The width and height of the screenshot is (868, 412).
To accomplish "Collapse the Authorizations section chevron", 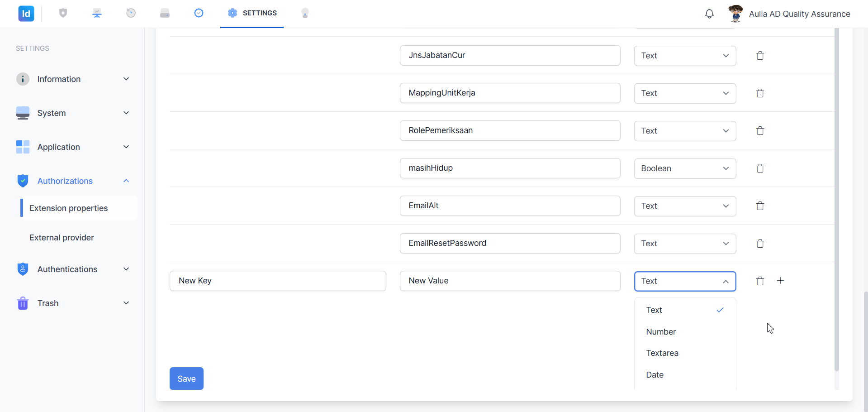I will pyautogui.click(x=126, y=181).
